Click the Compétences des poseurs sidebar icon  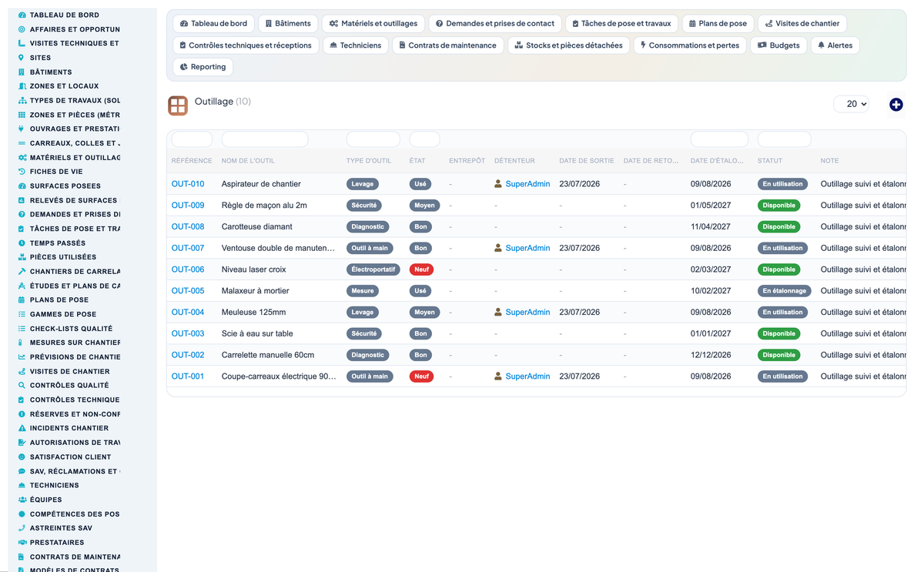click(22, 513)
